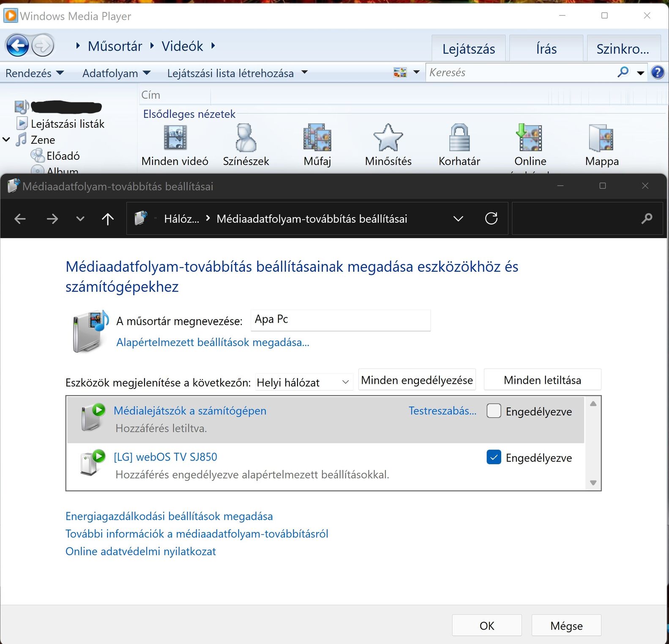Viewport: 669px width, 644px height.
Task: Click the LG webOS TV device icon
Action: [x=93, y=463]
